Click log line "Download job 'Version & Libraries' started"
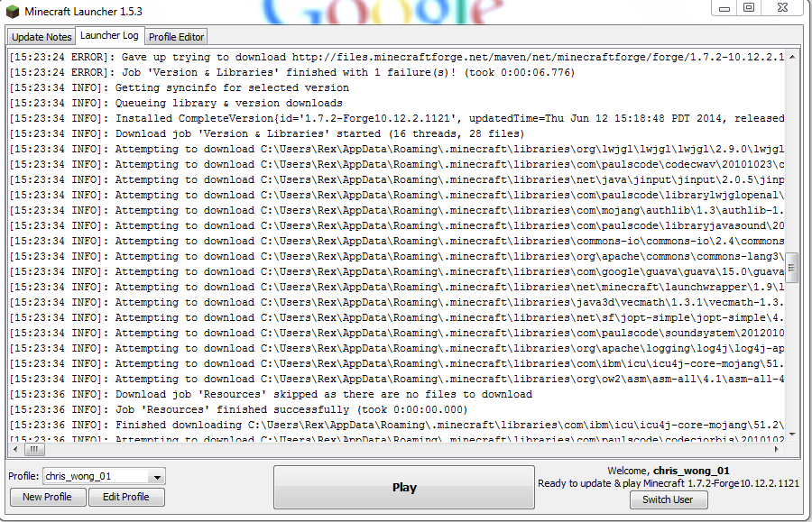The image size is (812, 522). pyautogui.click(x=267, y=134)
